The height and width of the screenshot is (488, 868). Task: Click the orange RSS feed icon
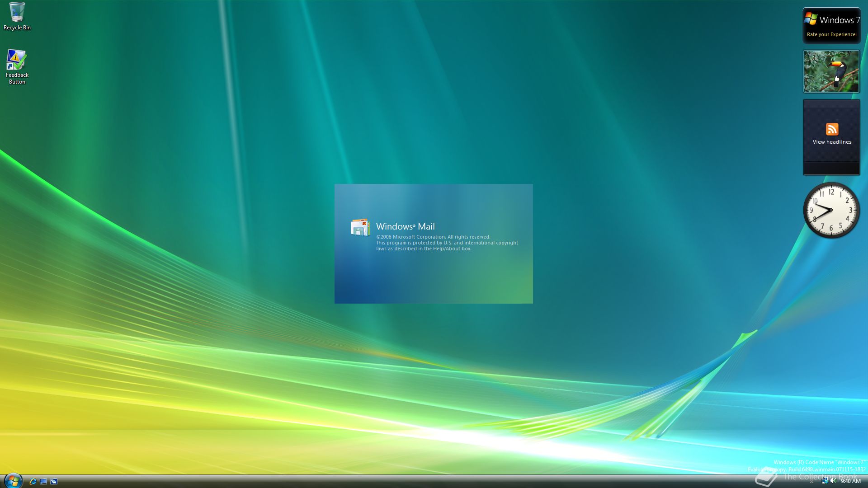[x=832, y=129]
